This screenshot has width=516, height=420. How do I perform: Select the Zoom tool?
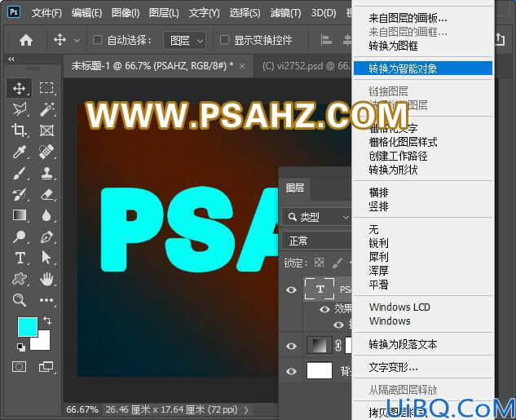[x=19, y=300]
